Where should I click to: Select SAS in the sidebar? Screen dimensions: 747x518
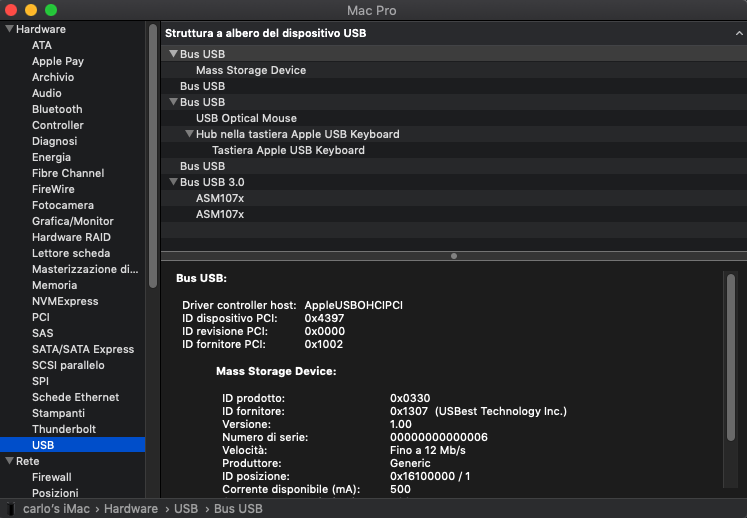(x=43, y=333)
